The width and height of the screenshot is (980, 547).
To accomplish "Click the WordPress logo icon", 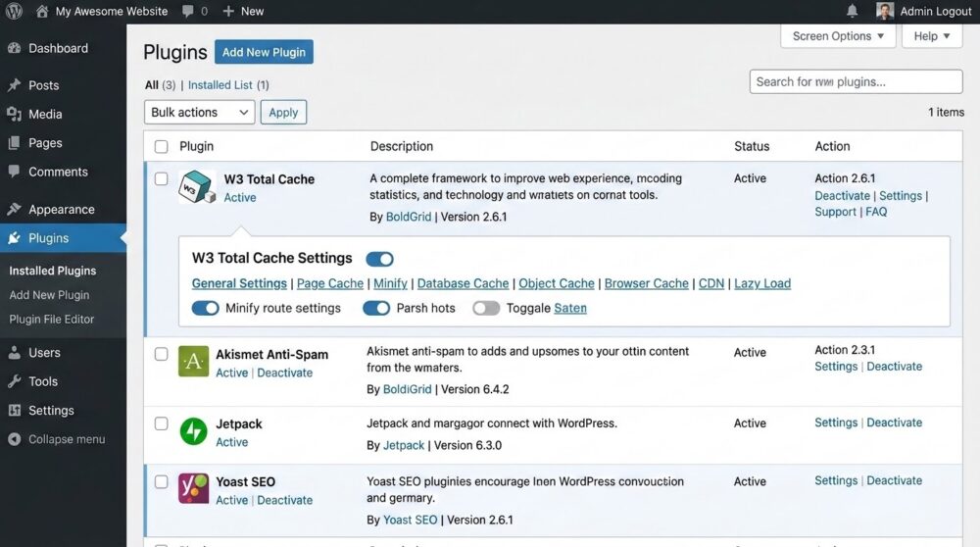I will (14, 11).
